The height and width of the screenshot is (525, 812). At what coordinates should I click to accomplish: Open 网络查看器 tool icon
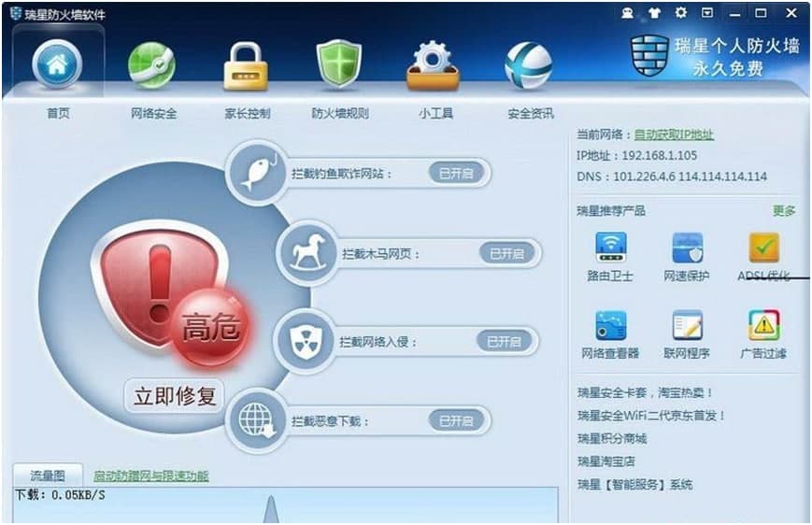[610, 326]
